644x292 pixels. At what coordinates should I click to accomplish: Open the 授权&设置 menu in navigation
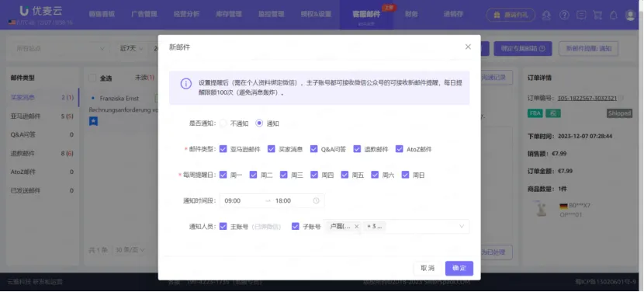pos(316,14)
